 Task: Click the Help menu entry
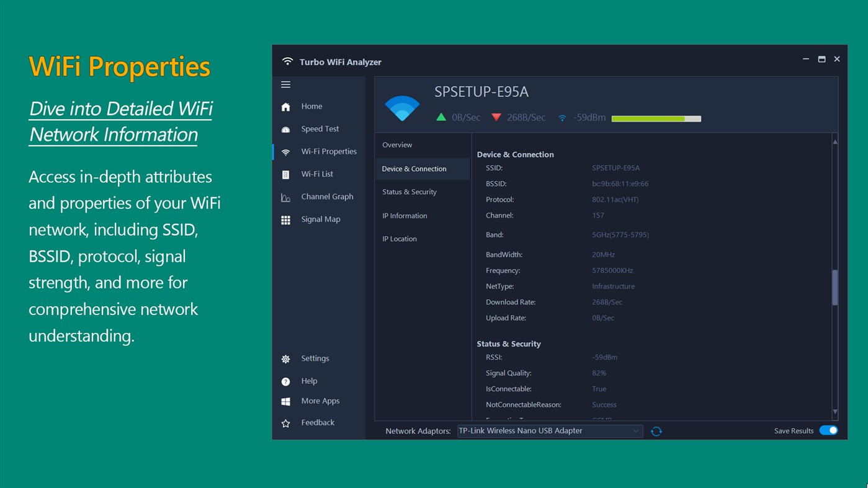[x=309, y=381]
